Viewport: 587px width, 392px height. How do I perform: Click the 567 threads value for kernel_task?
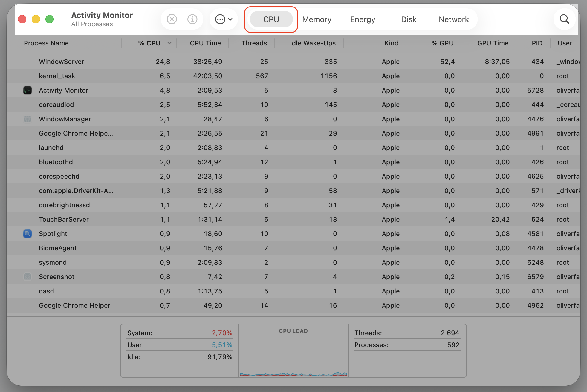click(262, 76)
